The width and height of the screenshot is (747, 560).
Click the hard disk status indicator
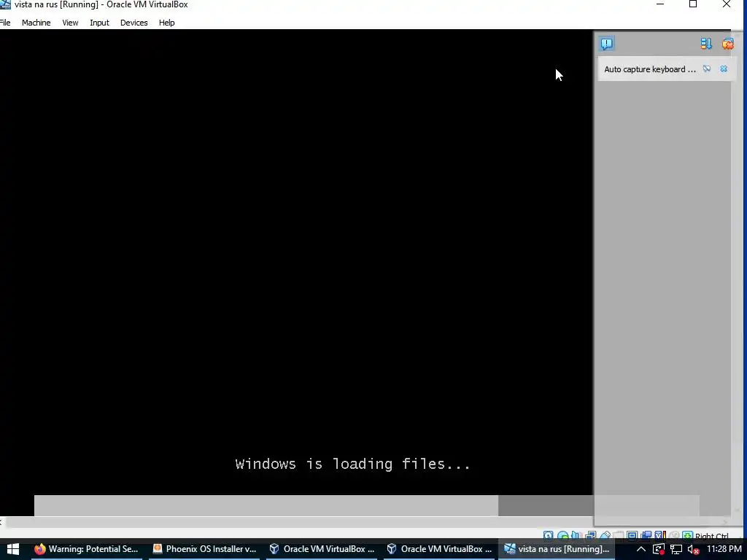[549, 536]
